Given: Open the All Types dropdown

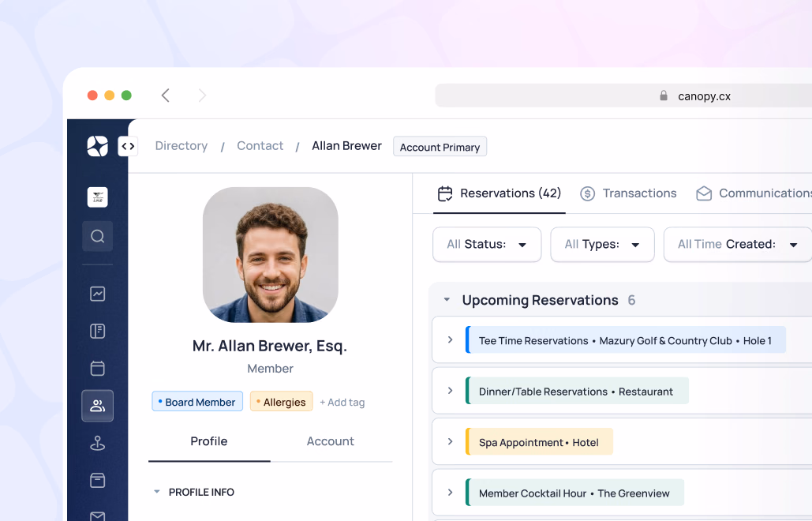Looking at the screenshot, I should click(602, 245).
